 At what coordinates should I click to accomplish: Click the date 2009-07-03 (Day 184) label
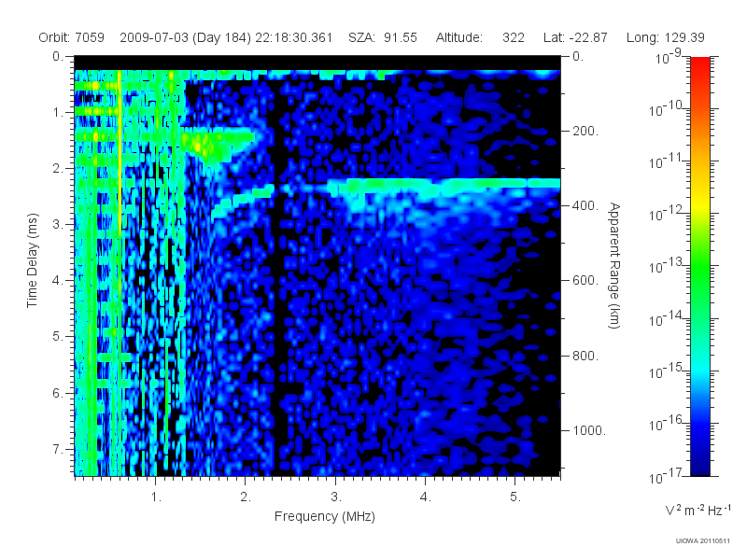[x=188, y=37]
